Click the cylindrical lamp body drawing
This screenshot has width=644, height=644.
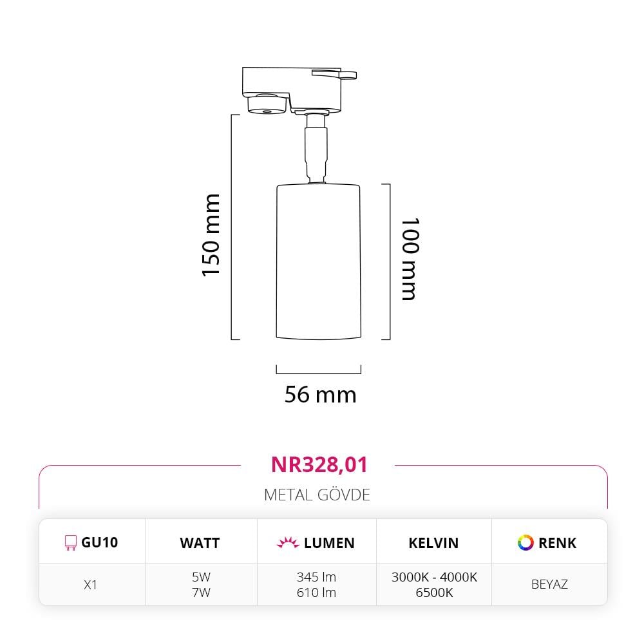point(318,261)
